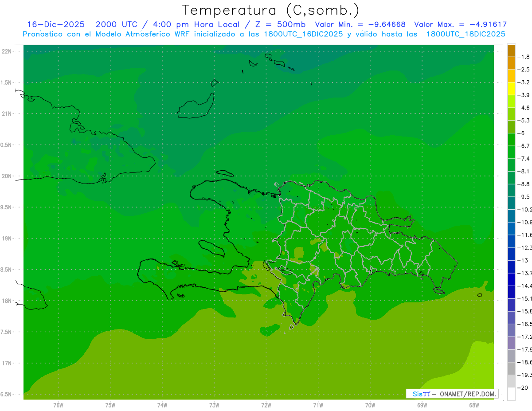Click the "Valor Max. = -4.91617" readout
Screen dimensions: 532x411
(x=460, y=24)
